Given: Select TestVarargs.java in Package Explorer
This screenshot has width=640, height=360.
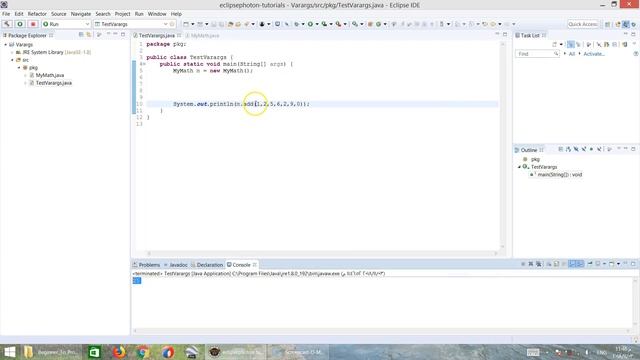Looking at the screenshot, I should tap(53, 83).
